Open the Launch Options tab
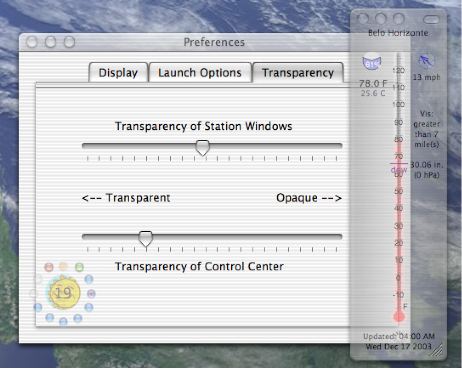Screen dimensions: 462x369 pos(200,73)
